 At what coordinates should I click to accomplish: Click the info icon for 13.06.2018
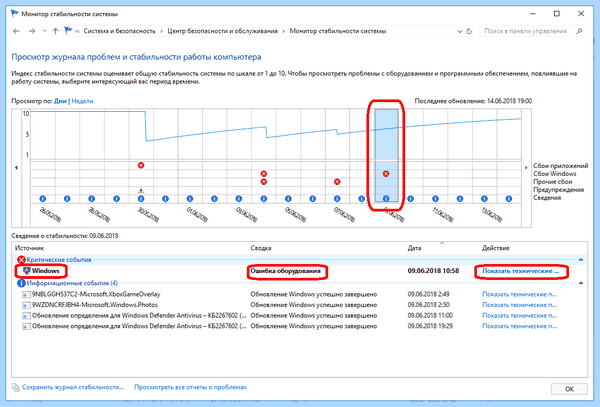click(484, 199)
